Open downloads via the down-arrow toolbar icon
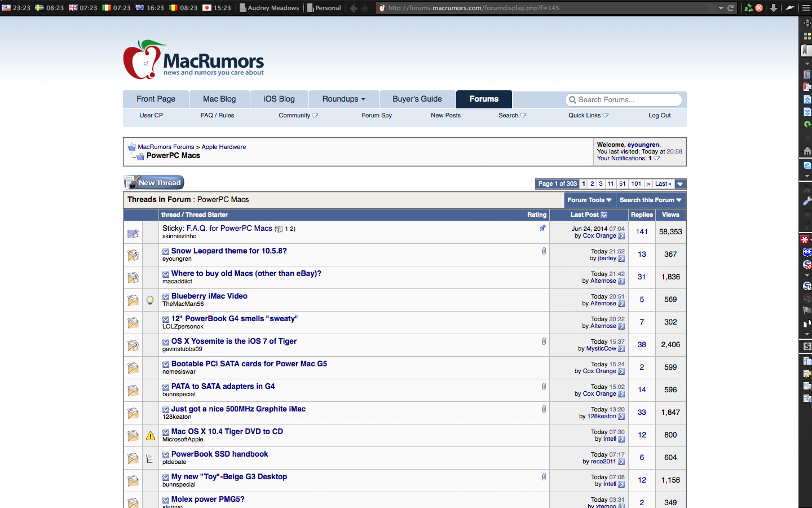This screenshot has height=508, width=812. pos(774,8)
